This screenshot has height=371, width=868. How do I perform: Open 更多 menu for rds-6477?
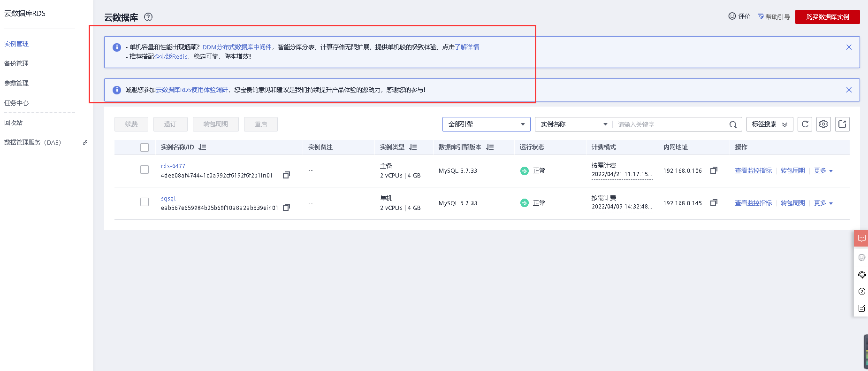pos(823,170)
